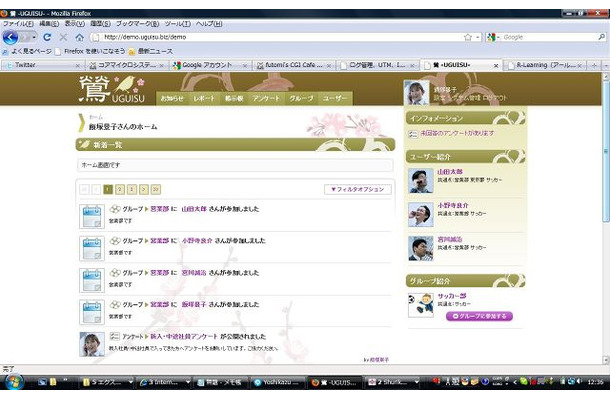Click the unanswered survey icon in インフォメーション
The image size is (610, 400).
[413, 134]
